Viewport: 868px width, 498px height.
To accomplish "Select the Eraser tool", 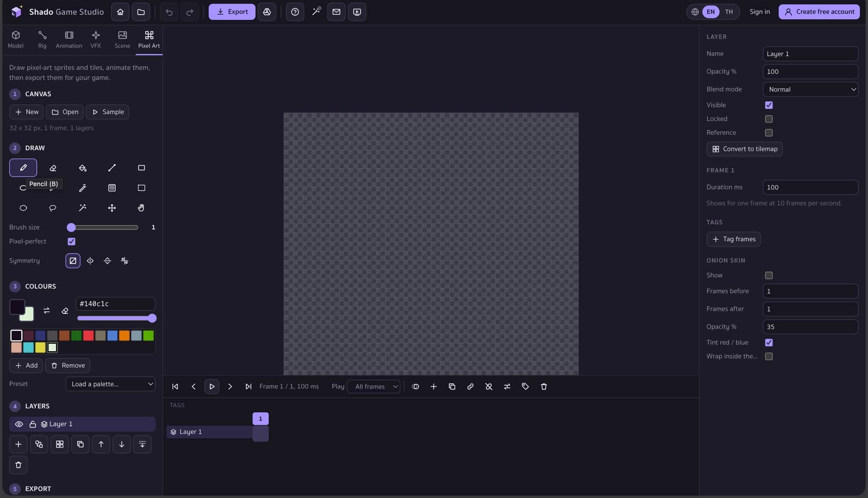I will 53,168.
